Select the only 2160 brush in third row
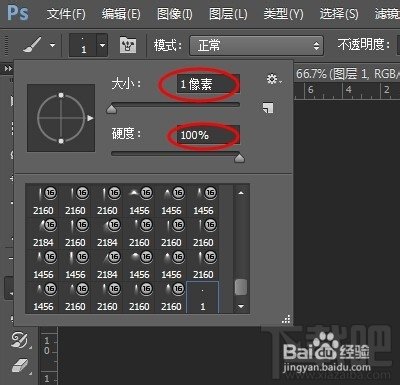This screenshot has height=385, width=400. pyautogui.click(x=203, y=265)
